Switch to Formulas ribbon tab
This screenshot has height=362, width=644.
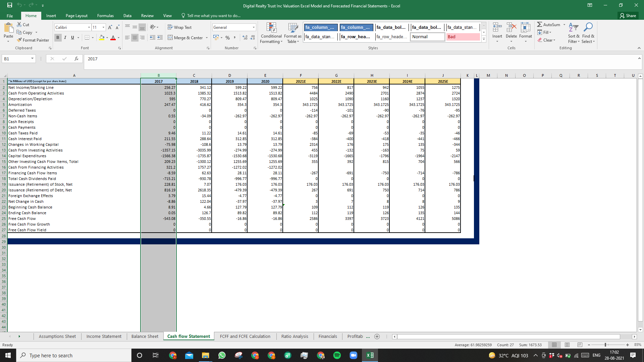105,16
